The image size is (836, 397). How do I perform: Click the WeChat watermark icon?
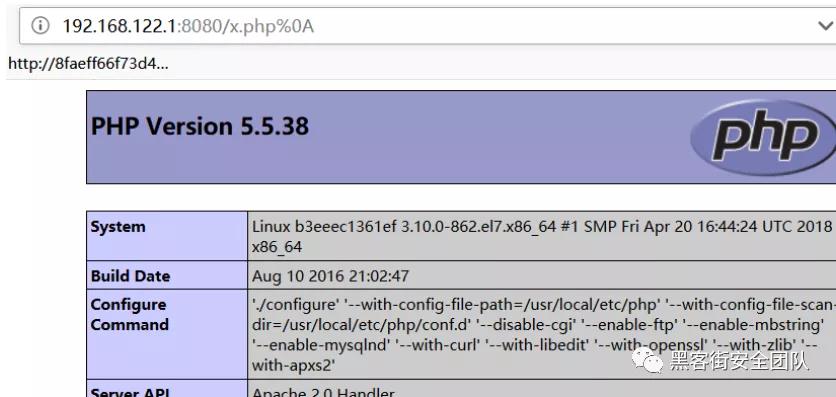[x=647, y=360]
